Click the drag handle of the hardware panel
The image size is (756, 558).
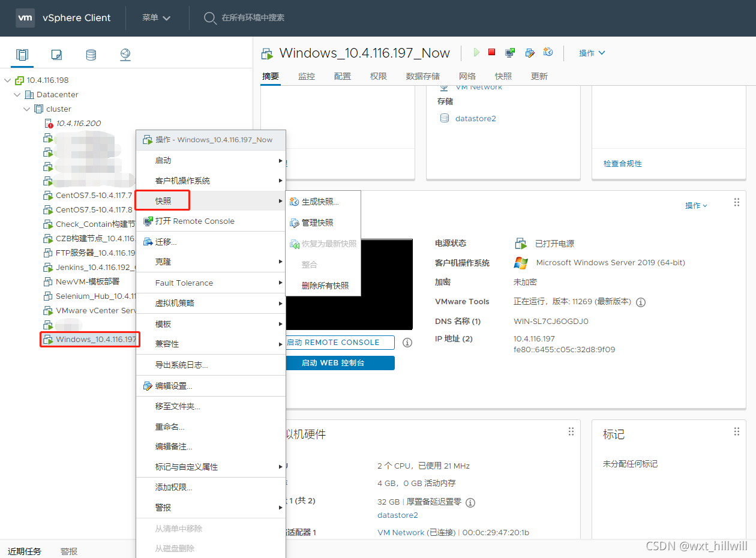pyautogui.click(x=571, y=431)
